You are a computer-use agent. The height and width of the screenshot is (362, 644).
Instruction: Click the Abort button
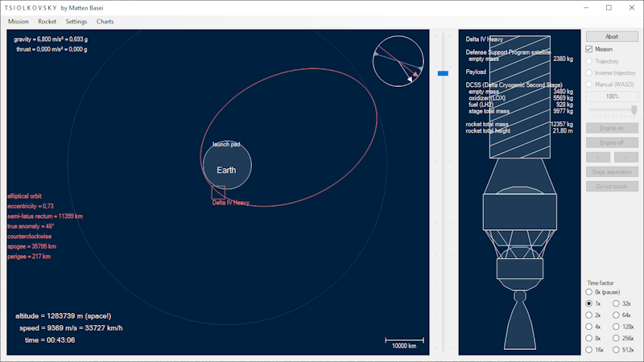pos(612,36)
